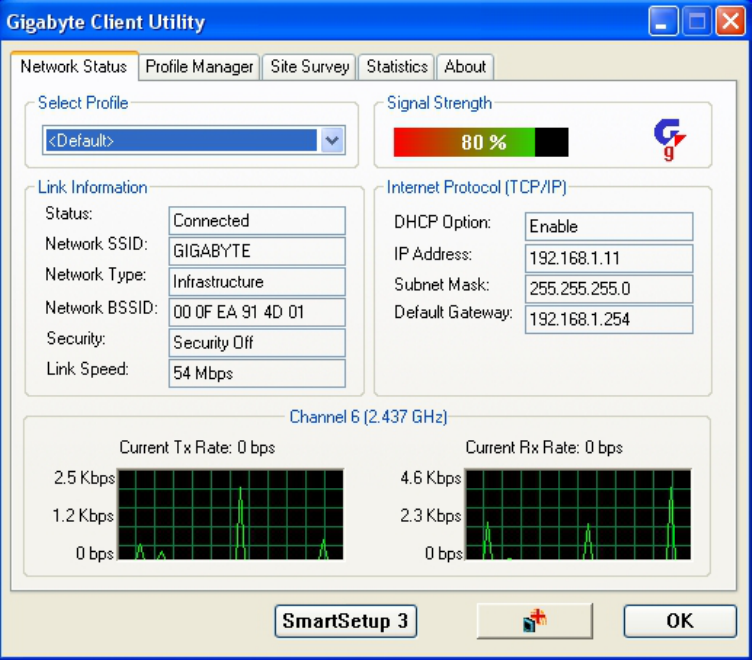The width and height of the screenshot is (752, 660).
Task: Click the 80 % signal strength bar
Action: [481, 142]
